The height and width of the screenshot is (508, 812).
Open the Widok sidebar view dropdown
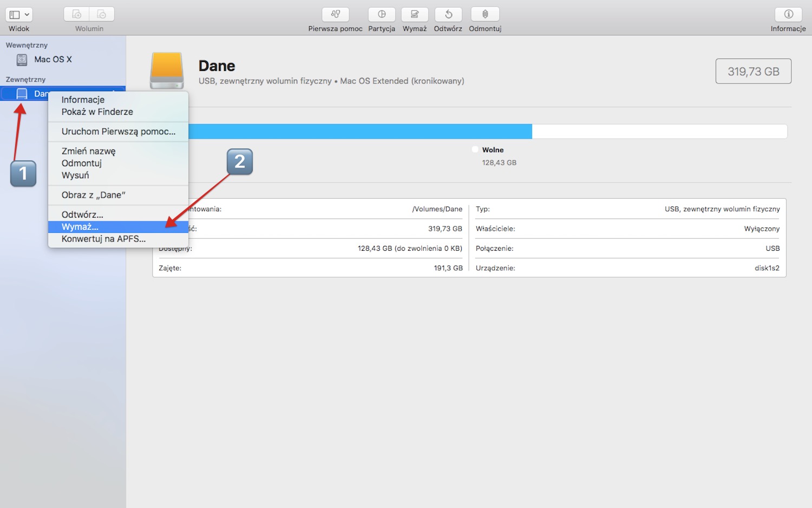coord(19,15)
